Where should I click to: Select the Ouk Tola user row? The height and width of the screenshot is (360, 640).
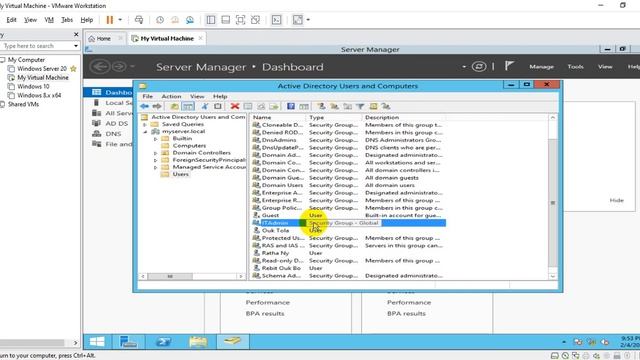coord(275,230)
